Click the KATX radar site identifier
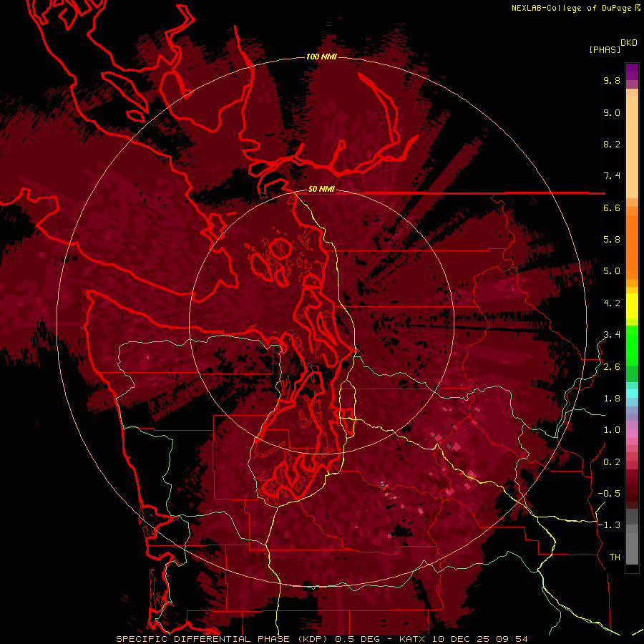This screenshot has height=644, width=644. click(411, 639)
